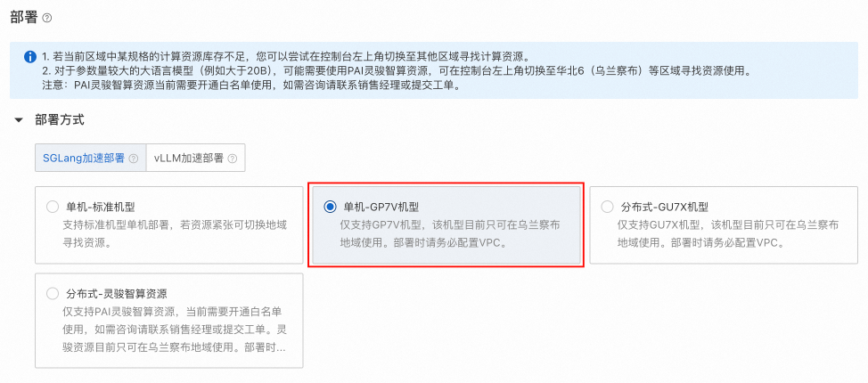Click the 单机-标准机型 card description
Screen dimensions: 868x383
(x=174, y=234)
